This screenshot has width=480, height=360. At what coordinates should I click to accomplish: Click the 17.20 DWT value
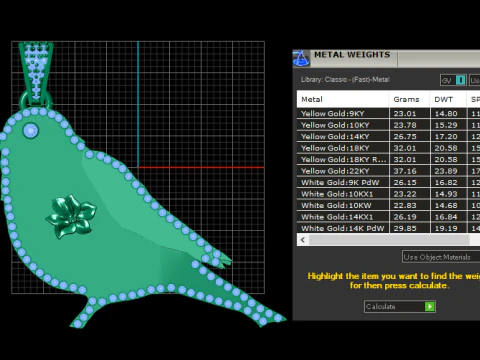coord(446,136)
